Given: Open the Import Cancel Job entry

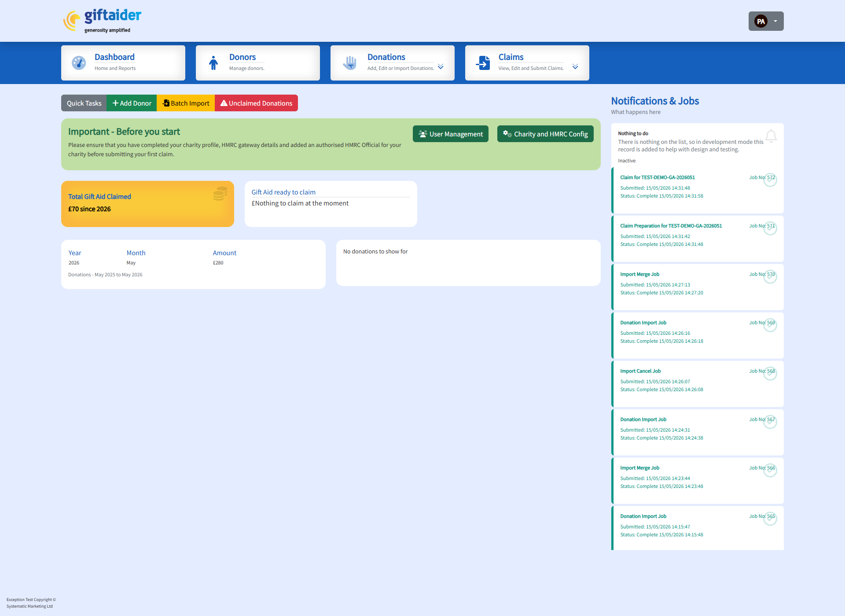Looking at the screenshot, I should 698,384.
